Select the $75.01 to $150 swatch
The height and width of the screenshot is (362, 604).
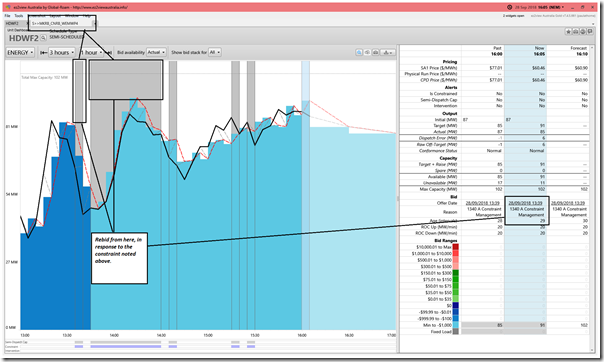point(456,280)
